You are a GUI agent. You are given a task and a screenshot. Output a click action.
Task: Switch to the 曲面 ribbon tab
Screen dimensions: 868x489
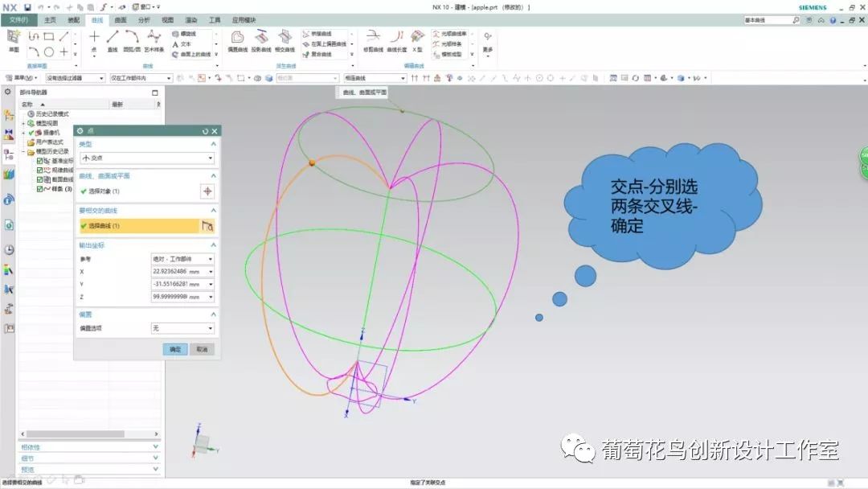pos(120,20)
